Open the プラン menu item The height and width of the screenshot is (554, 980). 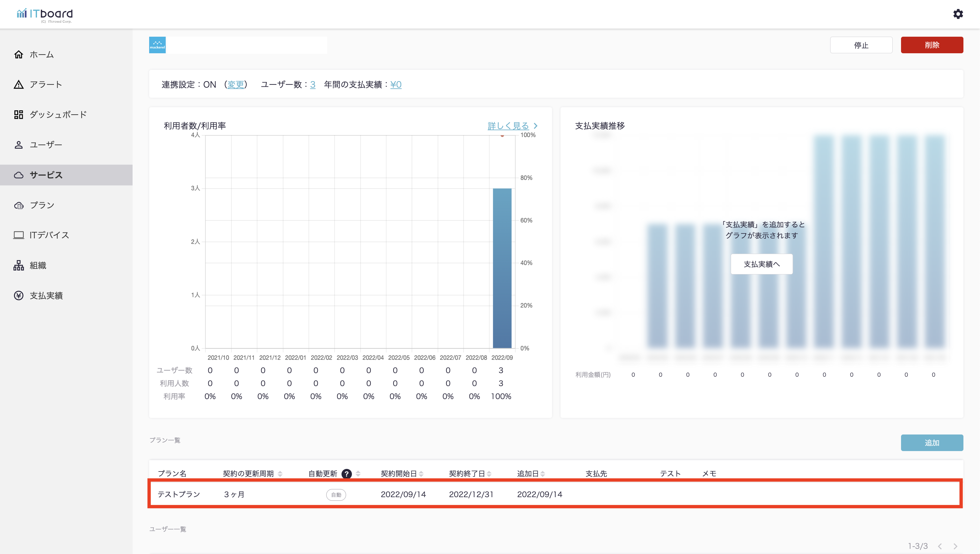tap(42, 205)
